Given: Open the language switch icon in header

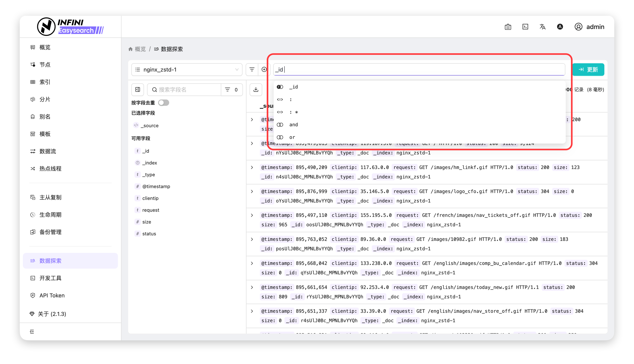Looking at the screenshot, I should 542,27.
